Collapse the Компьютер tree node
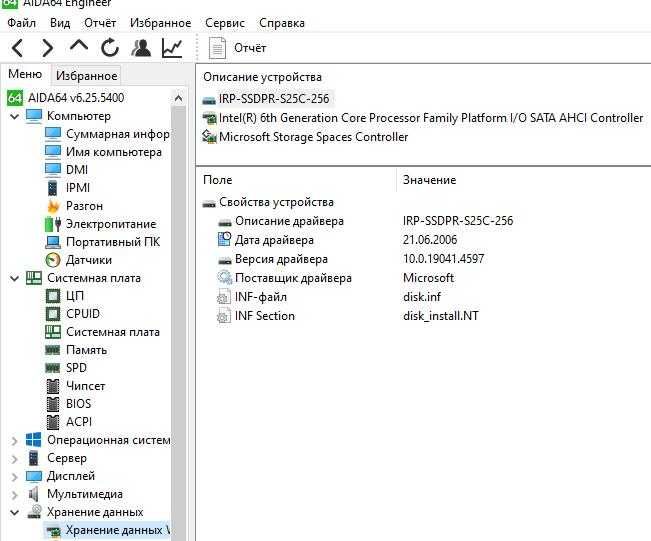Viewport: 651px width, 541px height. (x=15, y=116)
